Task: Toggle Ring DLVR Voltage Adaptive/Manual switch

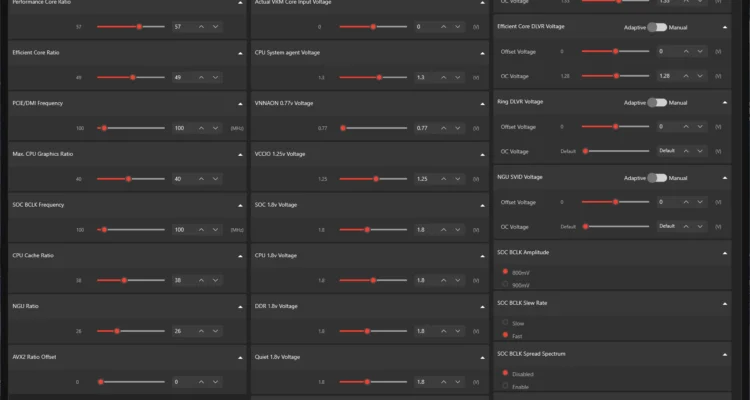Action: pos(657,102)
